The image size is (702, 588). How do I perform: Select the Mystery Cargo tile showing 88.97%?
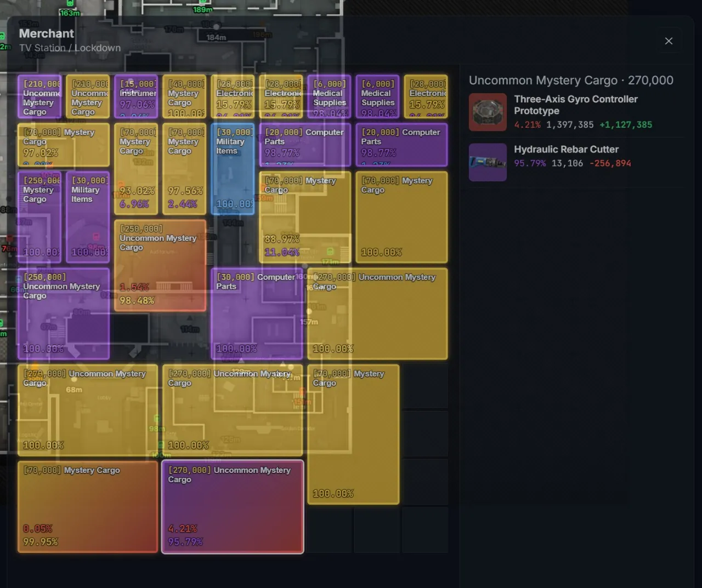click(305, 217)
